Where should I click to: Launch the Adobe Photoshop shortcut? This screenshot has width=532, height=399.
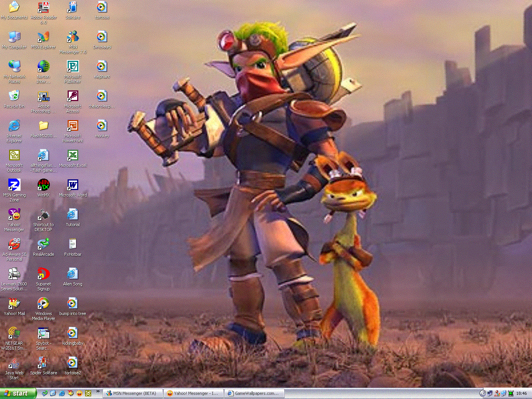(43, 101)
